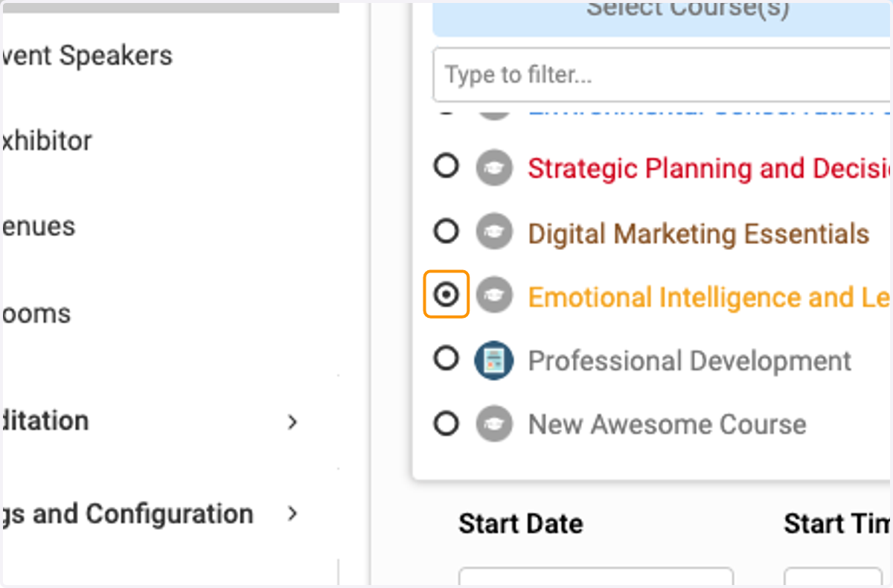
Task: Click the Type to filter field
Action: pyautogui.click(x=662, y=74)
